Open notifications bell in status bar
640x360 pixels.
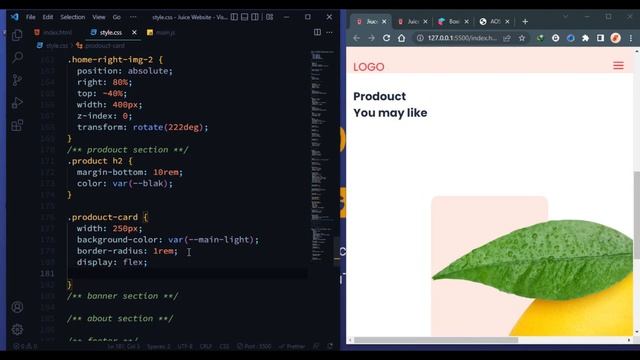(x=330, y=347)
